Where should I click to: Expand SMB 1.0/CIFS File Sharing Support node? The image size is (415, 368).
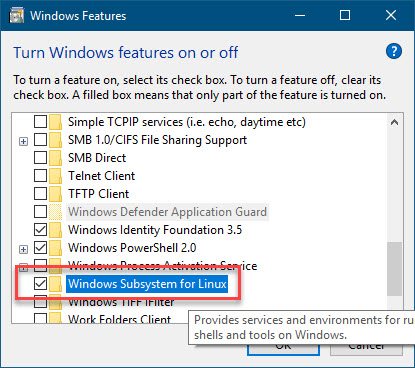tap(23, 141)
